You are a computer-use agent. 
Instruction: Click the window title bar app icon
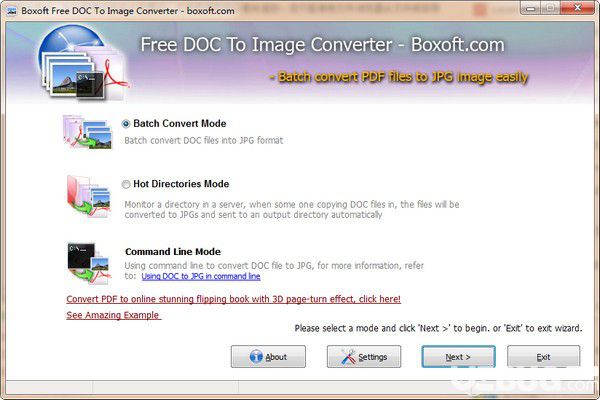[x=12, y=11]
